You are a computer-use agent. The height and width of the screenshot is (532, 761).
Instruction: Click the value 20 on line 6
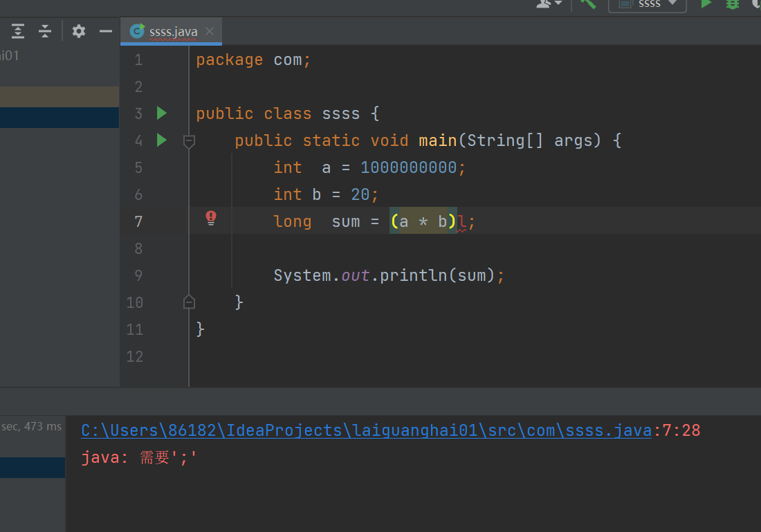360,194
